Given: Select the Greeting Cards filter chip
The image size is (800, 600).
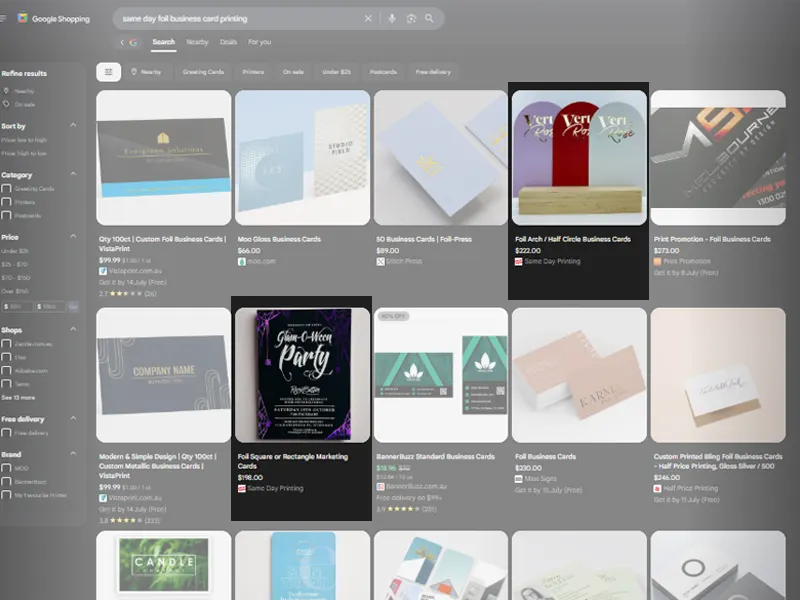Looking at the screenshot, I should [203, 72].
